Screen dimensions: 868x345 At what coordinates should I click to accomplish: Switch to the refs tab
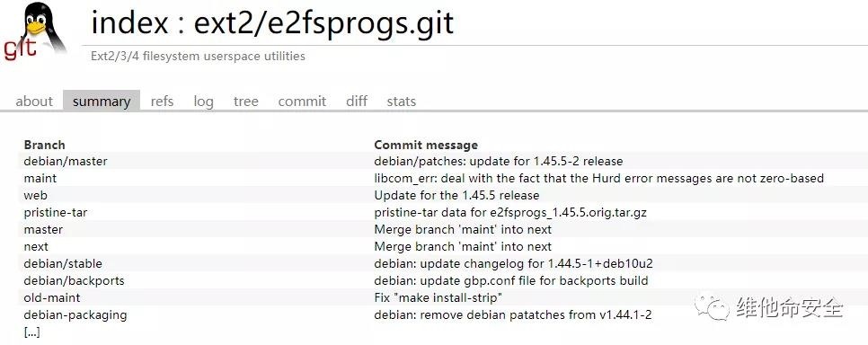pos(162,102)
